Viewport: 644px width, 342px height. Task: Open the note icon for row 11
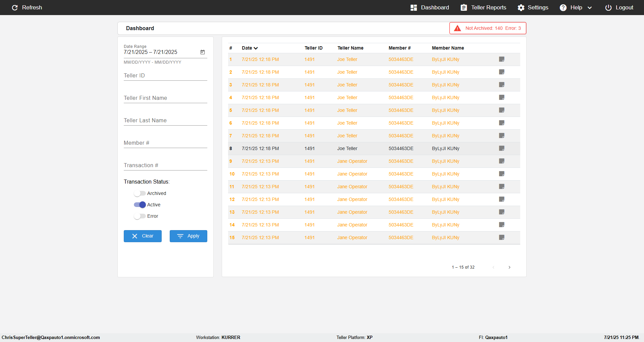502,187
